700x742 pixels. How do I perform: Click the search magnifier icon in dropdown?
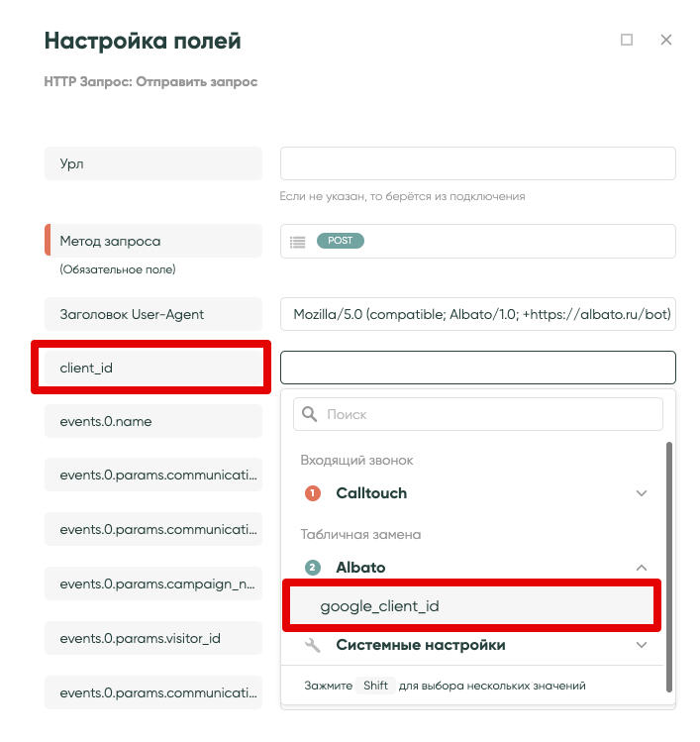(310, 414)
